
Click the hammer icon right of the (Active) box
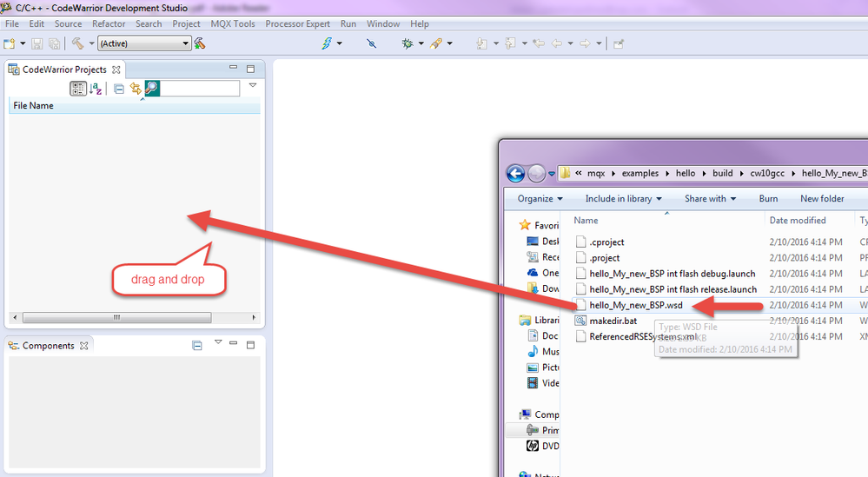[200, 43]
